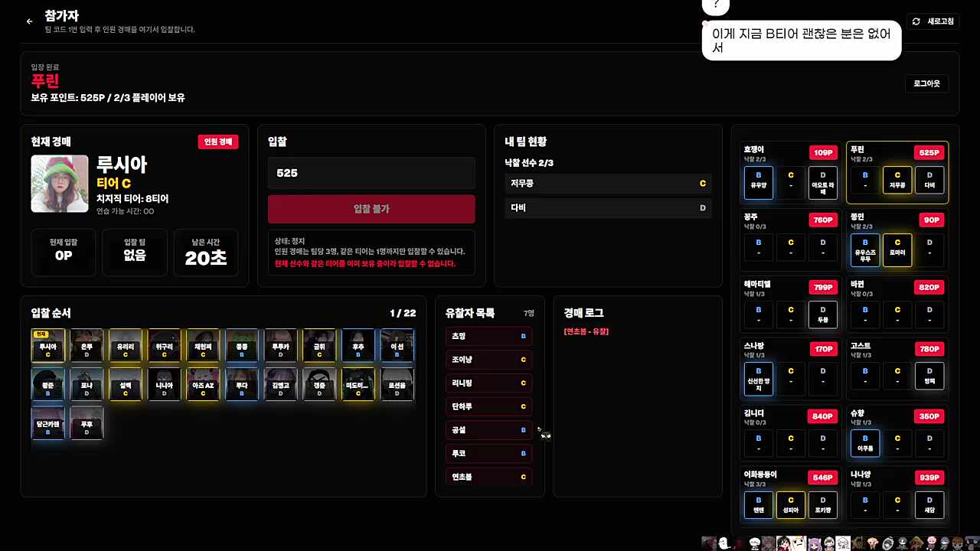
Task: Select 츠밍 in 유찰자 목록
Action: pos(488,336)
